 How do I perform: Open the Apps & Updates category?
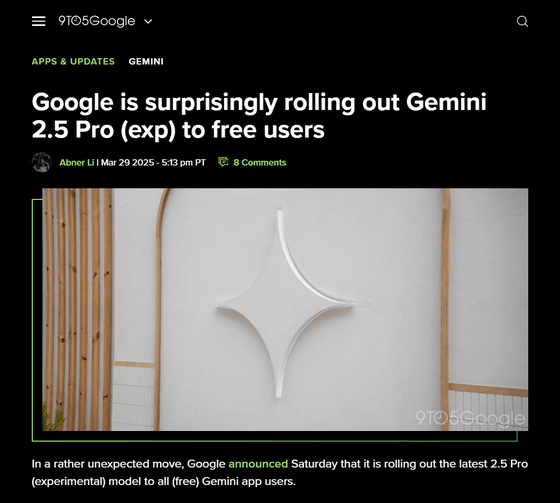73,61
